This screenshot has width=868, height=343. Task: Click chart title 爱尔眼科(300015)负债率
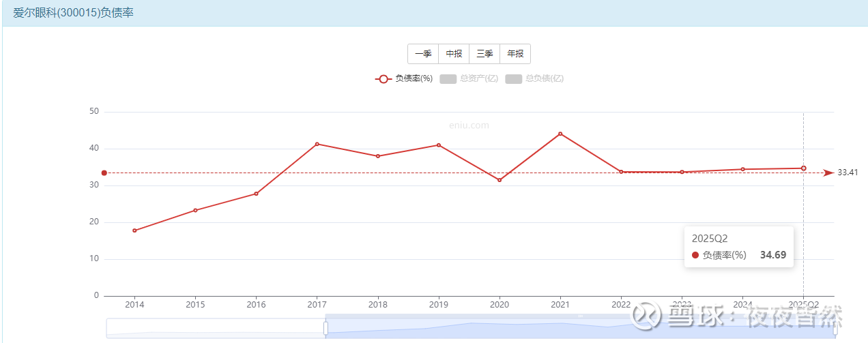tap(73, 13)
